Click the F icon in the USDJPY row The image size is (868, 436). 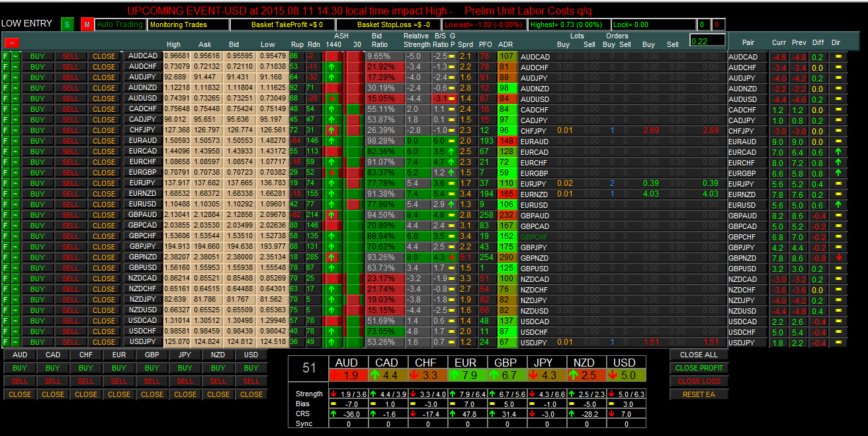[x=5, y=342]
